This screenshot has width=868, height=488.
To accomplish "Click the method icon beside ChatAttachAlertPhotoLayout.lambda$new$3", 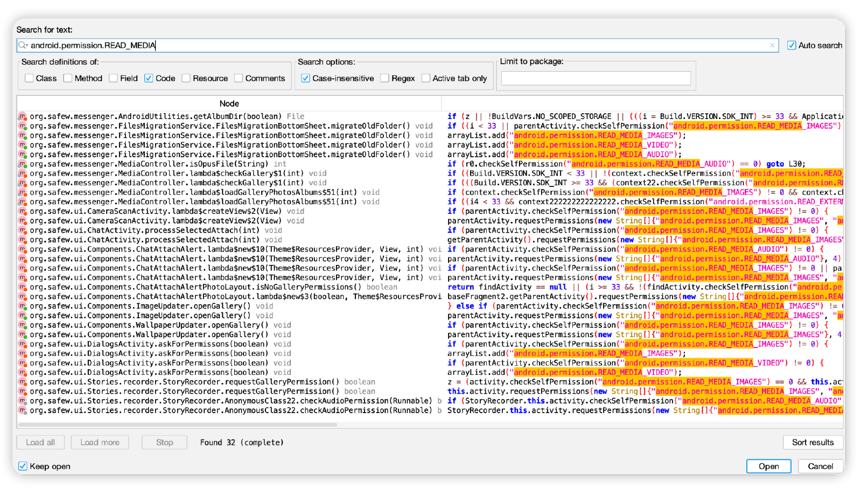I will click(x=23, y=297).
